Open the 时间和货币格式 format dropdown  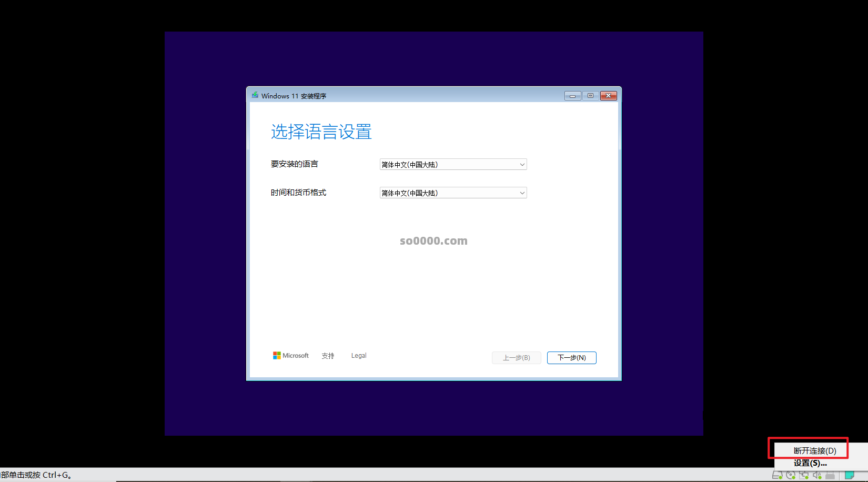(x=452, y=193)
